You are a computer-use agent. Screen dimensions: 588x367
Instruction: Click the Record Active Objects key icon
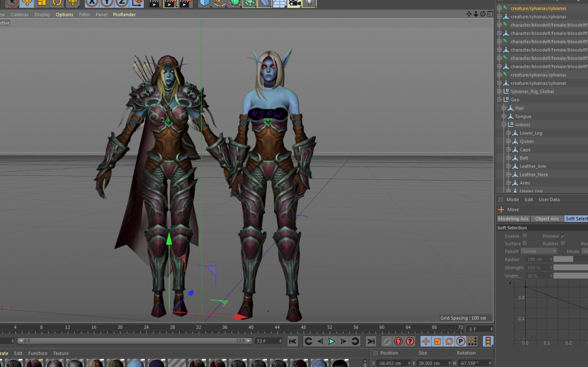[387, 341]
